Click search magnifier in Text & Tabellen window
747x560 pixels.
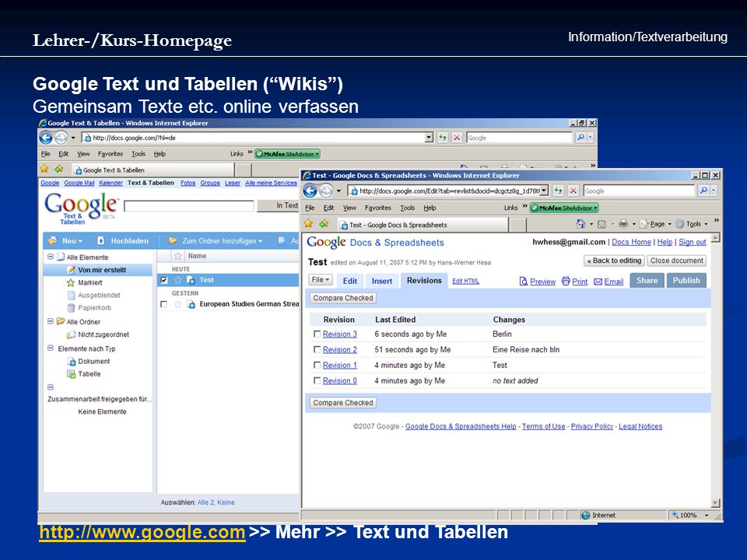pyautogui.click(x=580, y=138)
